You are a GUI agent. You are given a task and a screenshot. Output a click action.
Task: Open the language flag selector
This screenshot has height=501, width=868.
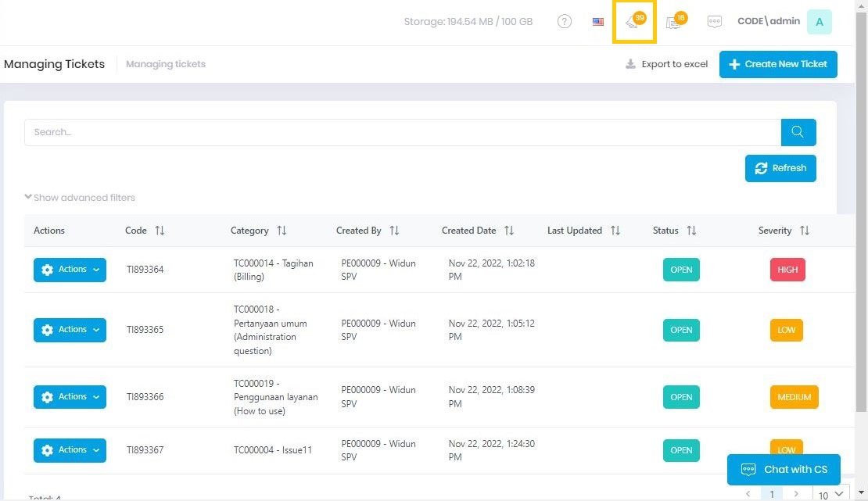(x=598, y=22)
